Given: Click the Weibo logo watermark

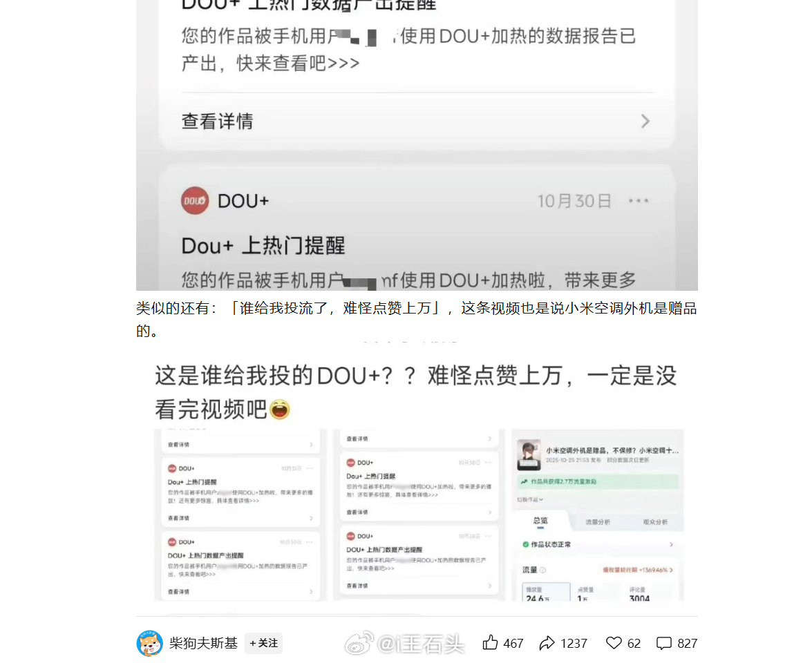Looking at the screenshot, I should (359, 644).
